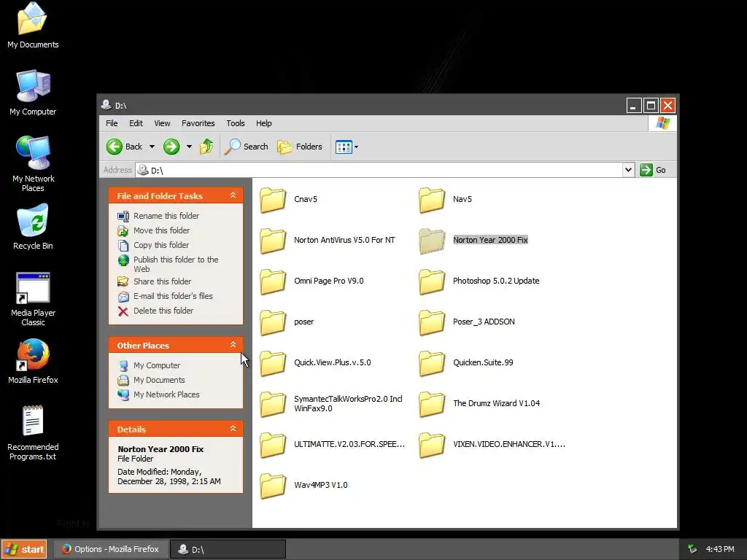Click the Windows start button
The image size is (747, 560).
click(x=24, y=549)
